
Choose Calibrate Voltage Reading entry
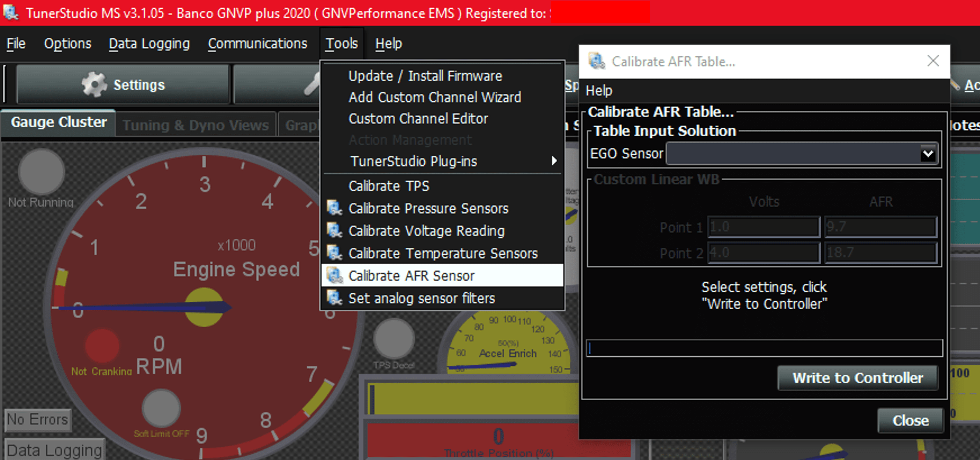point(442,231)
